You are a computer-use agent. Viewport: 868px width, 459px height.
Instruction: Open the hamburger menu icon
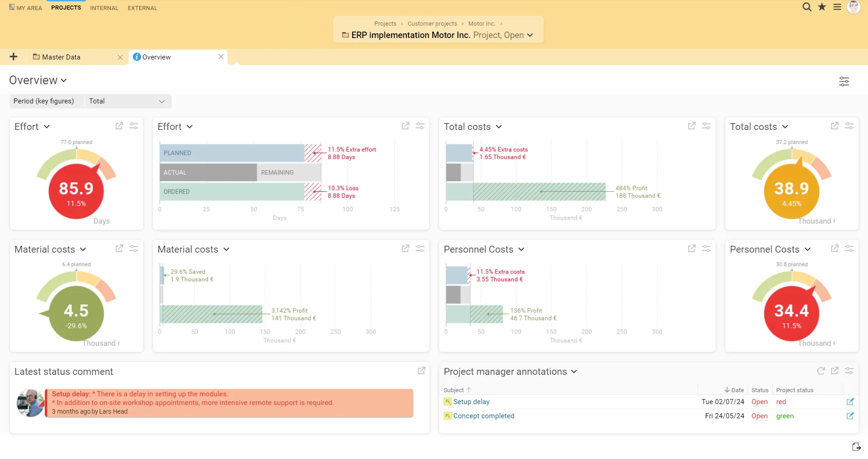[837, 7]
